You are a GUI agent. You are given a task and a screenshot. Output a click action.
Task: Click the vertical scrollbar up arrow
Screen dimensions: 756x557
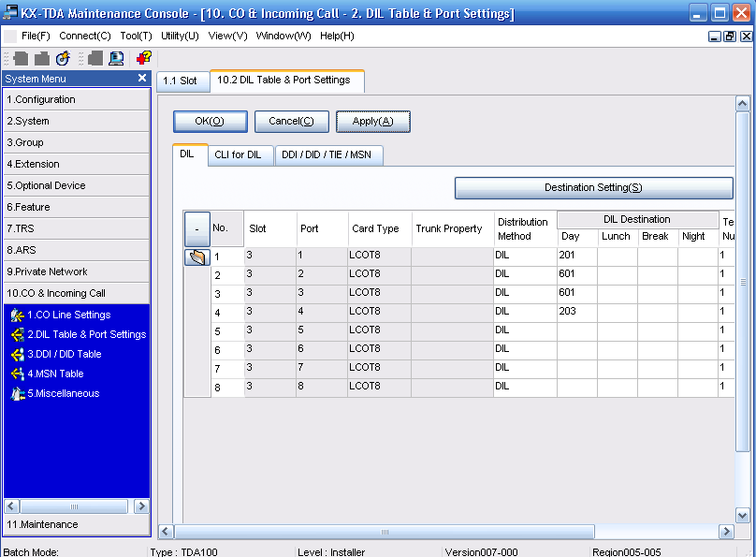pos(743,103)
